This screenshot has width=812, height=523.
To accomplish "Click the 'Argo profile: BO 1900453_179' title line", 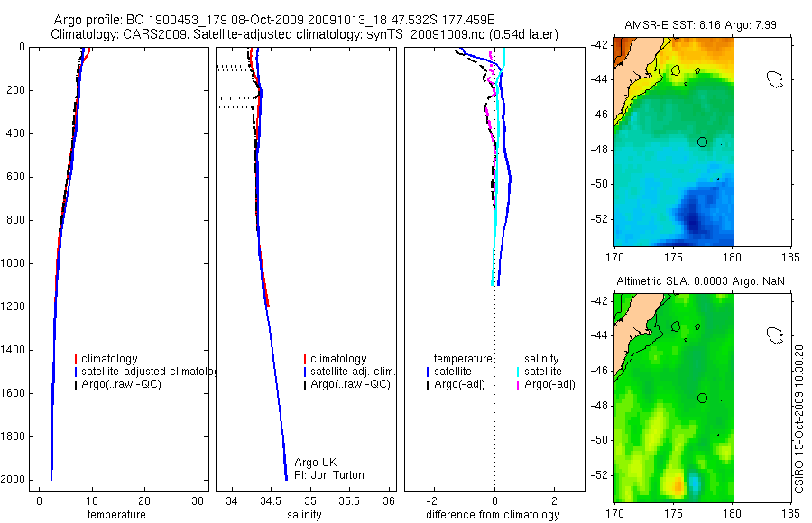I will pyautogui.click(x=274, y=20).
